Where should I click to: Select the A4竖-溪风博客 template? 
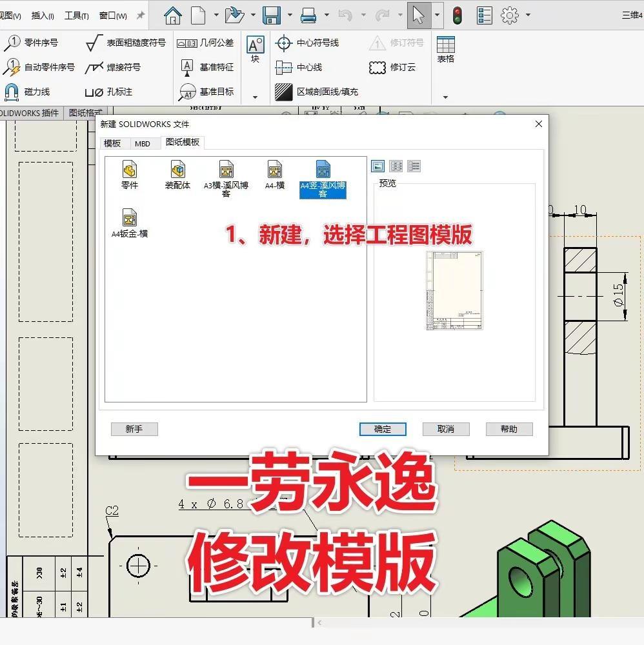[x=323, y=179]
